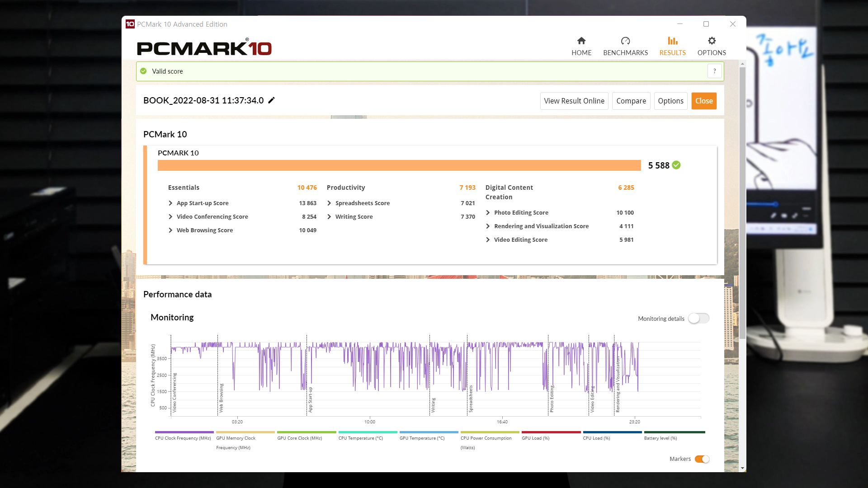
Task: Click the pencil icon to rename result
Action: pyautogui.click(x=271, y=100)
